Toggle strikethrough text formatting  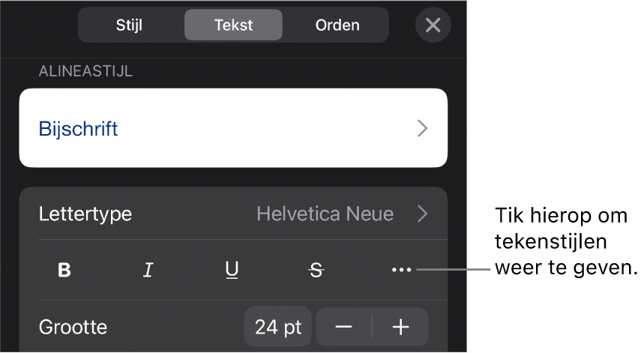coord(316,271)
